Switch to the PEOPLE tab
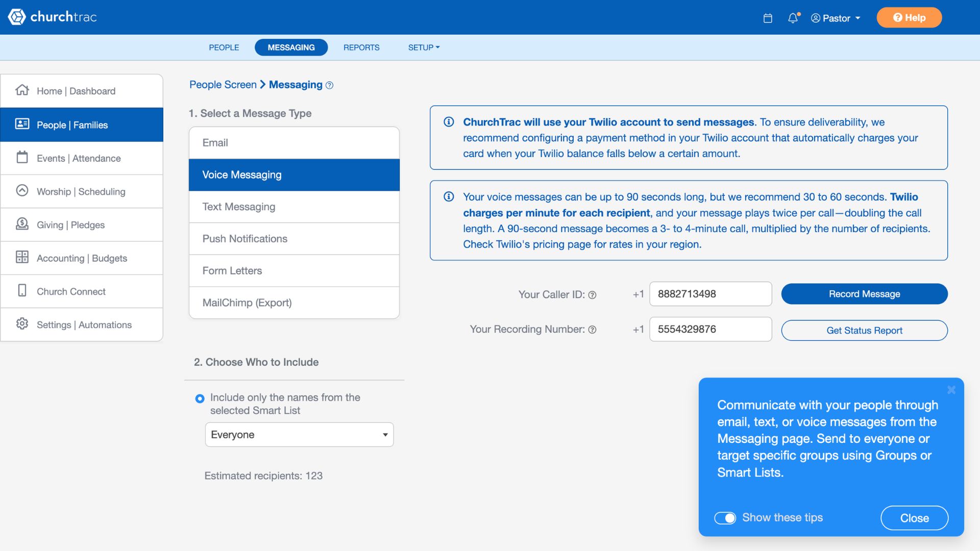 224,47
